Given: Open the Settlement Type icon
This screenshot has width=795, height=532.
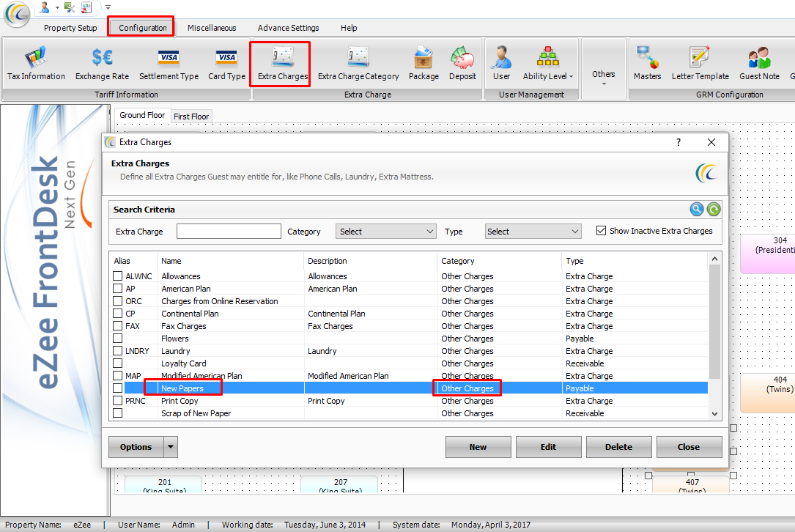Looking at the screenshot, I should pos(169,64).
